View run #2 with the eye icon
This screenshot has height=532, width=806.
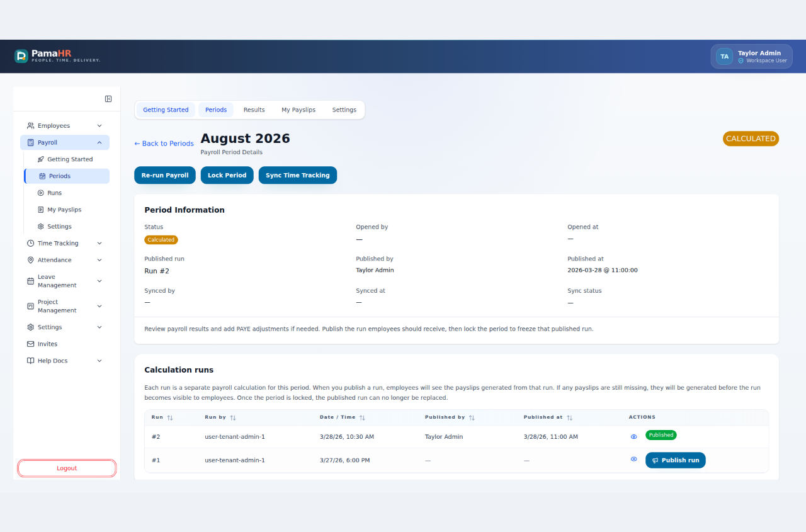(634, 436)
